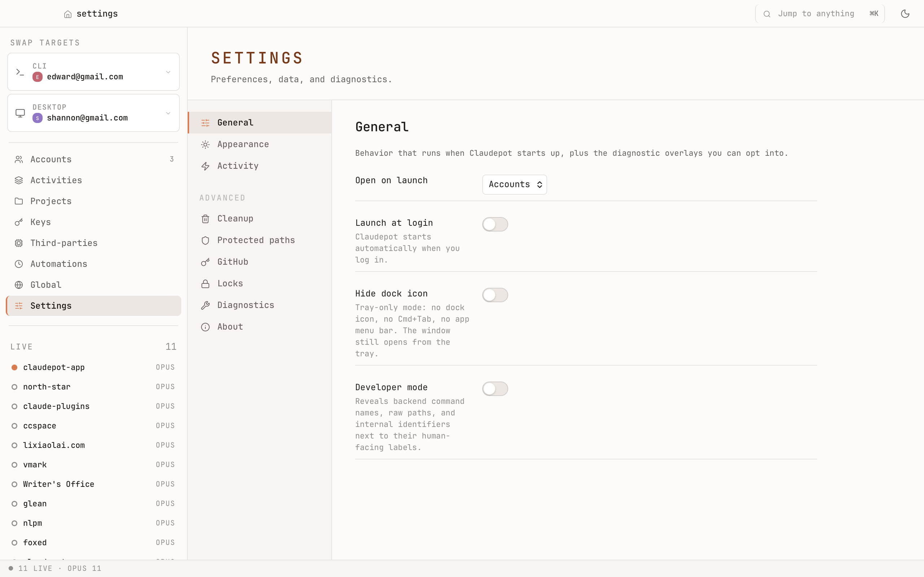Open the About settings page
The width and height of the screenshot is (924, 577).
click(x=230, y=327)
